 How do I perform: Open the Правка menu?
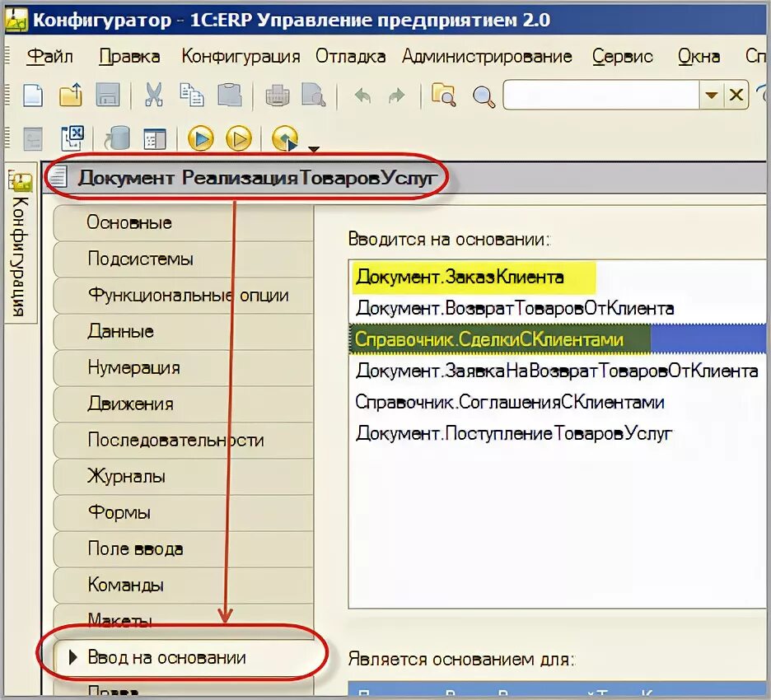coord(129,57)
